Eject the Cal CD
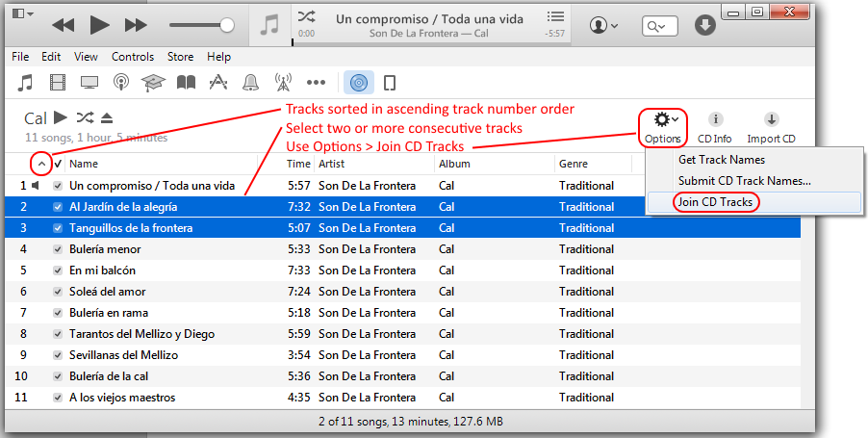Screen dimensions: 868x438 107,117
